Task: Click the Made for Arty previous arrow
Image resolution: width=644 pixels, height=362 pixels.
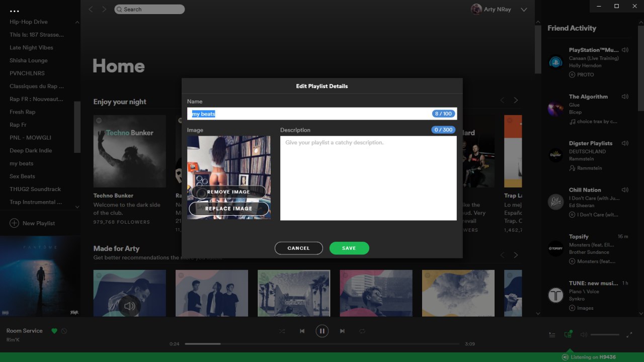Action: [x=502, y=255]
